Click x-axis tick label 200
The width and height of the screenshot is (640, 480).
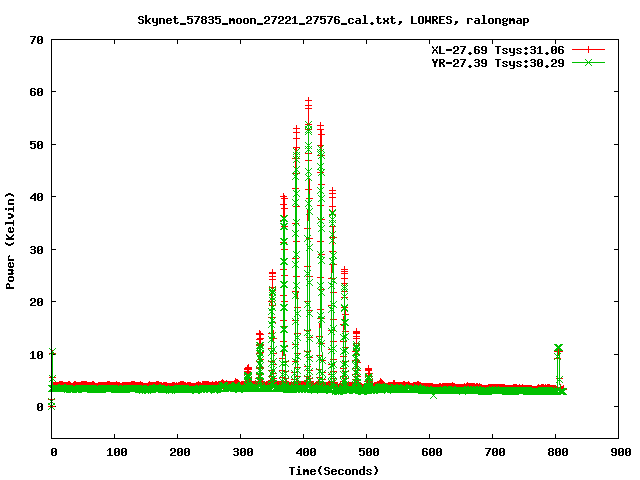click(180, 452)
